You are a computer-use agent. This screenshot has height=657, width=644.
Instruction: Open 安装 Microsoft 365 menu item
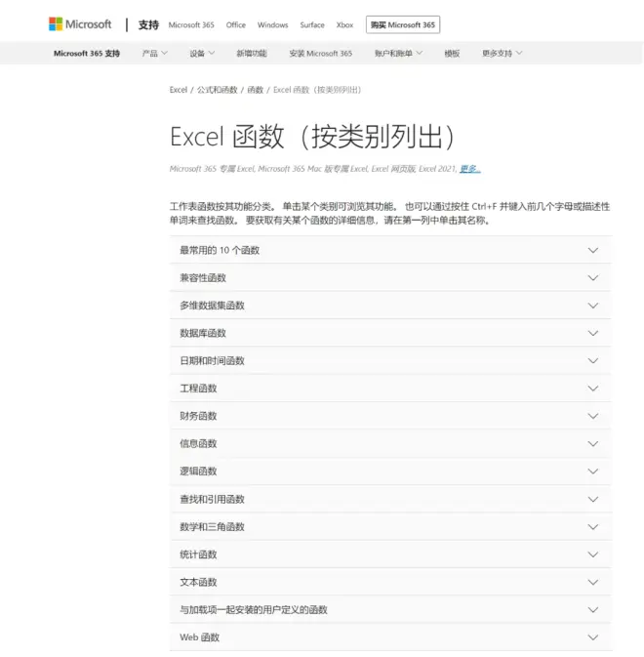click(x=321, y=54)
